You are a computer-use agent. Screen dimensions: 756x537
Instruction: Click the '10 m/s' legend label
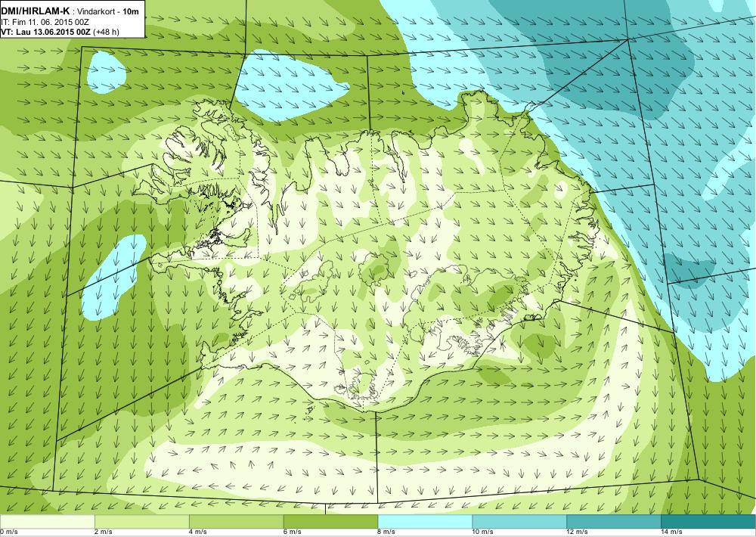click(x=483, y=532)
